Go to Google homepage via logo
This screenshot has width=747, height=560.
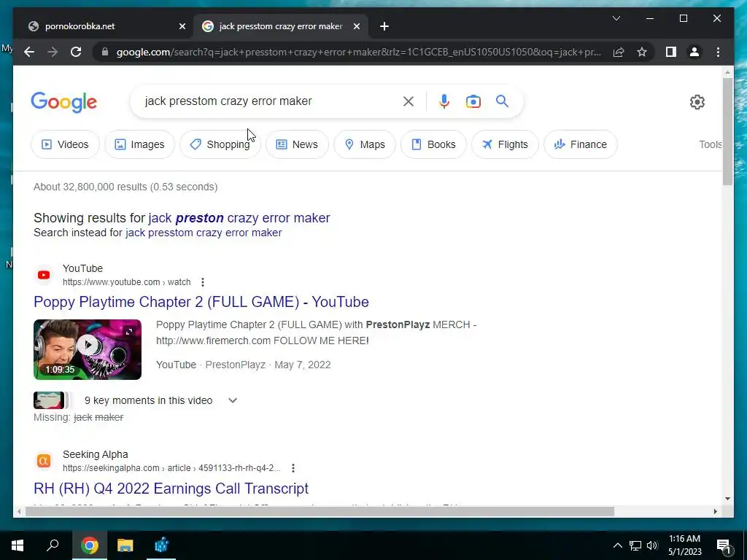64,102
